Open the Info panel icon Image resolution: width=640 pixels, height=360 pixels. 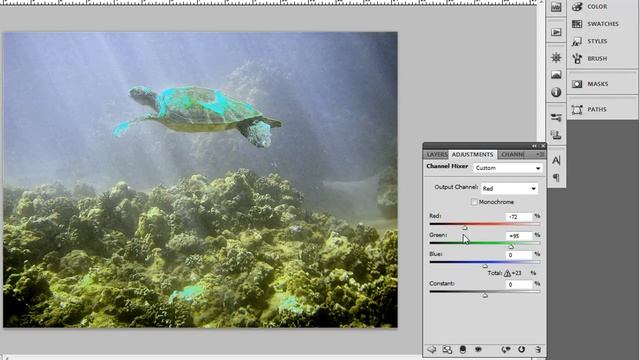(556, 92)
